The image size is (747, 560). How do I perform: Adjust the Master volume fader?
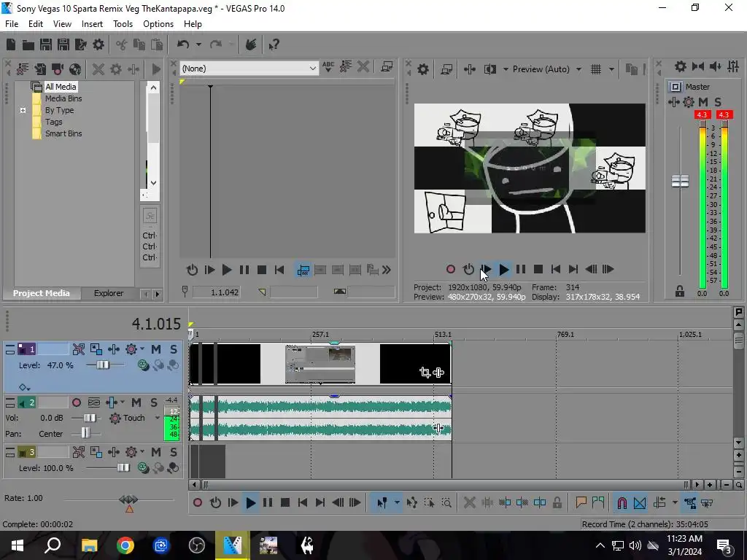point(680,182)
